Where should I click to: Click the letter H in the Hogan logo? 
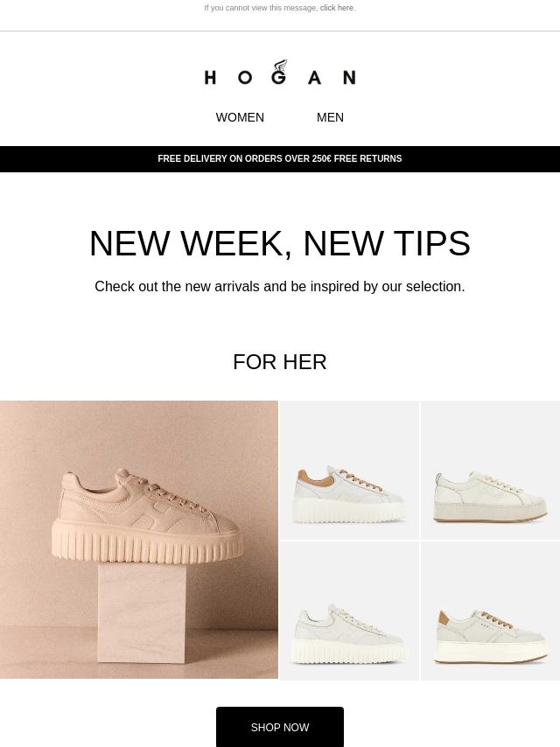click(x=210, y=77)
